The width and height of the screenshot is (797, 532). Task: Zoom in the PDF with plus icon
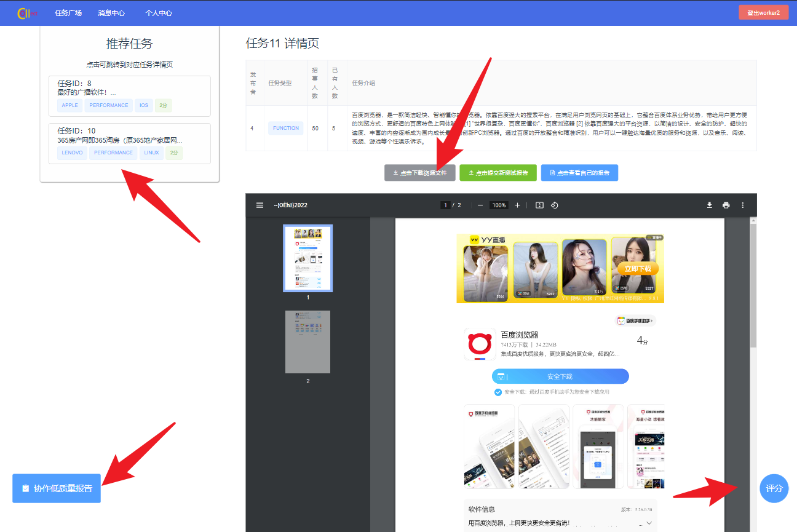[x=517, y=205]
